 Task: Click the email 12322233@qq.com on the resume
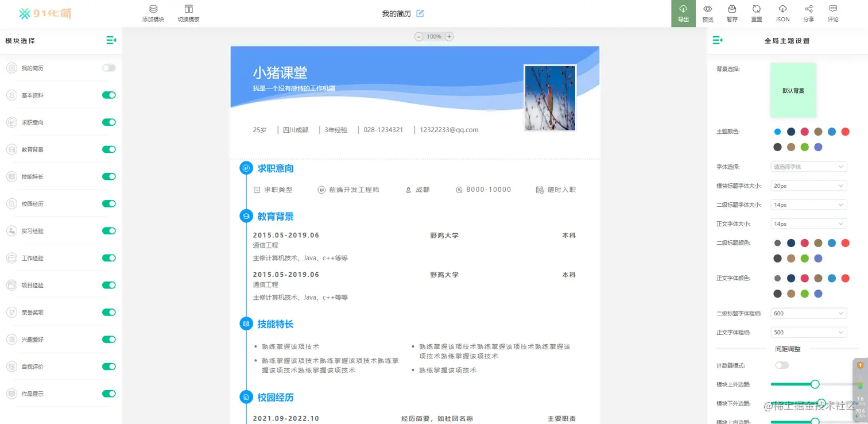pyautogui.click(x=449, y=130)
